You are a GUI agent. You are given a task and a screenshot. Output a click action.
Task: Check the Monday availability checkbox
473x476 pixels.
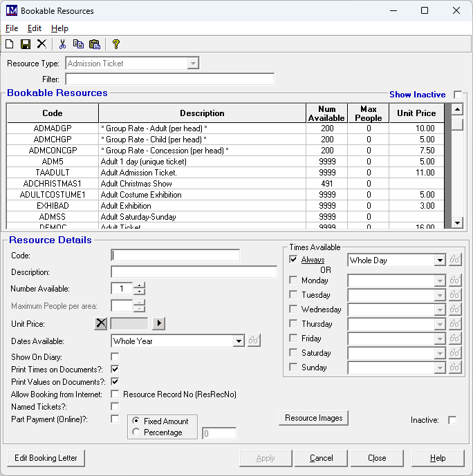click(293, 280)
